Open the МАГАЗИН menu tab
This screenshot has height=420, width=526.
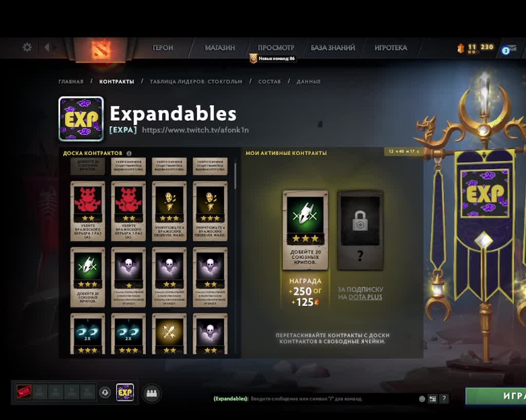tap(220, 48)
